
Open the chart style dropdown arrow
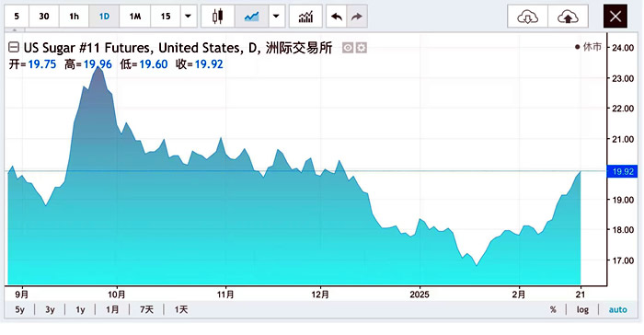click(276, 17)
